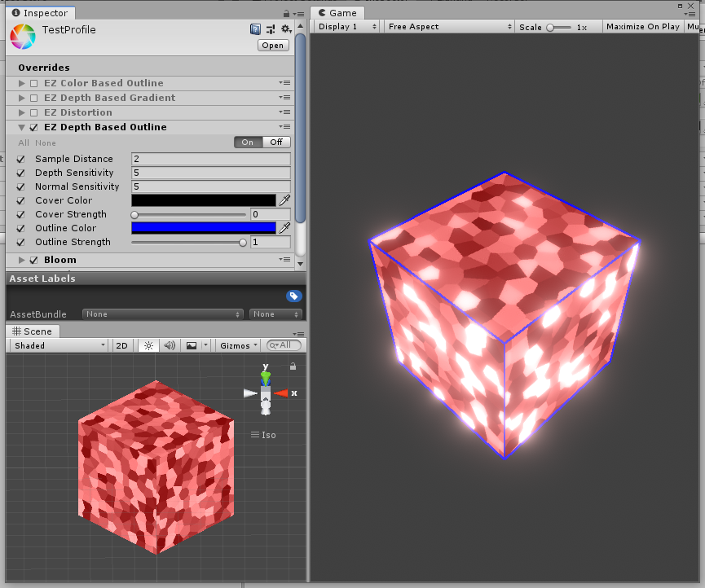Click the Outline Strength slider handle

pyautogui.click(x=243, y=243)
